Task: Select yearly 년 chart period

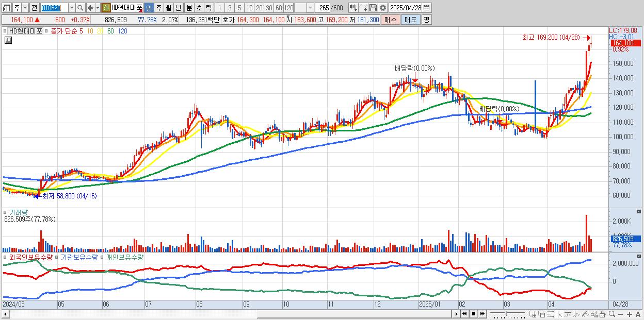Action: click(x=178, y=8)
